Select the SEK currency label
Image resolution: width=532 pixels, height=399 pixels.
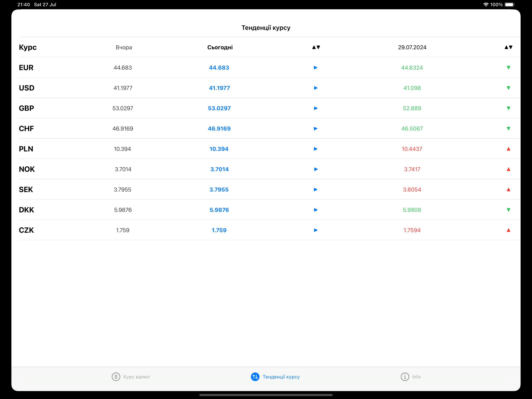coord(26,189)
